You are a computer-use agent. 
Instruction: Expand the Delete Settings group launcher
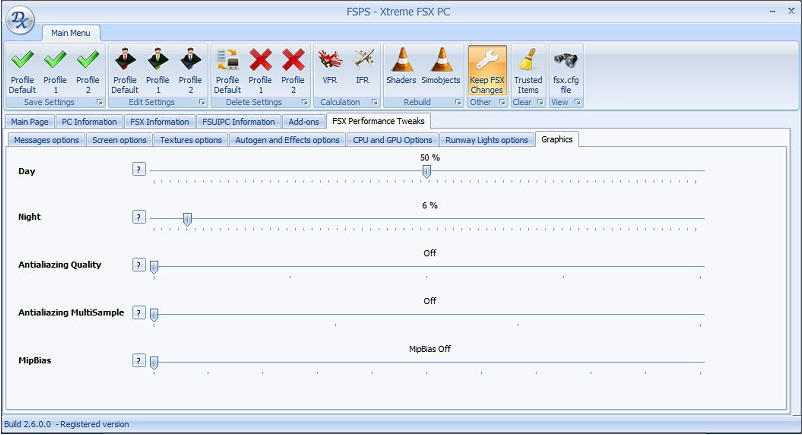tap(305, 102)
